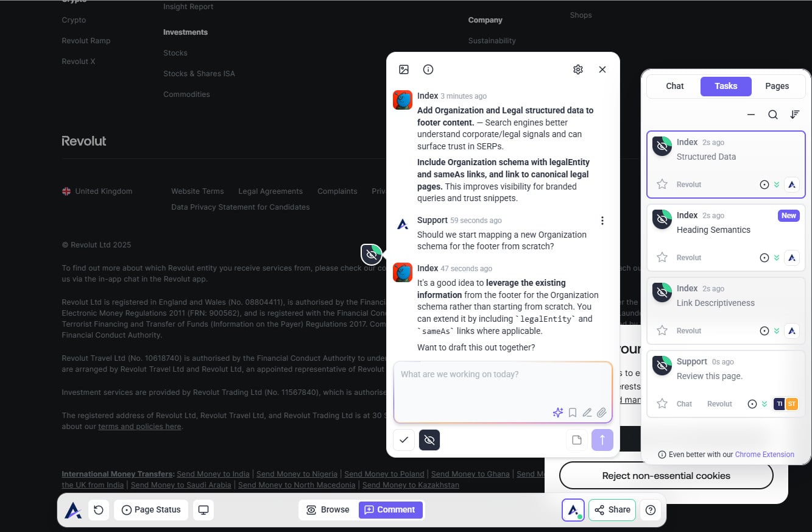The height and width of the screenshot is (532, 812).
Task: Click the image icon in comment popup header
Action: 404,69
